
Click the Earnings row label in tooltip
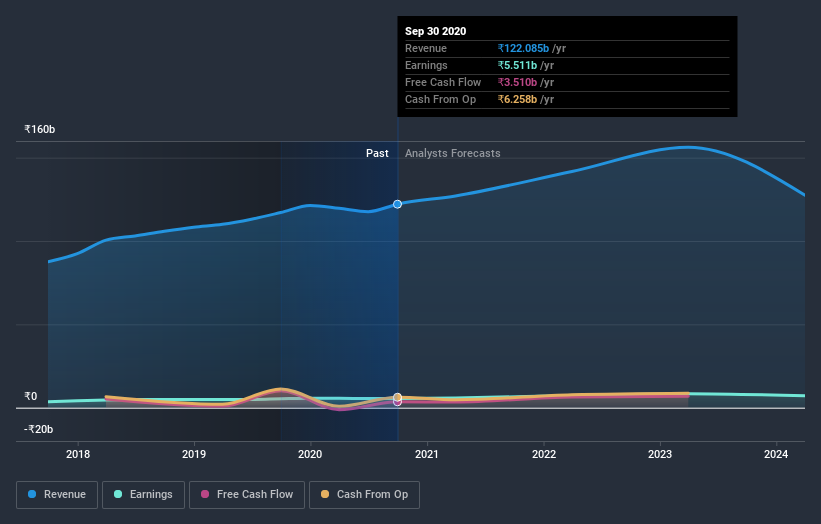coord(426,65)
